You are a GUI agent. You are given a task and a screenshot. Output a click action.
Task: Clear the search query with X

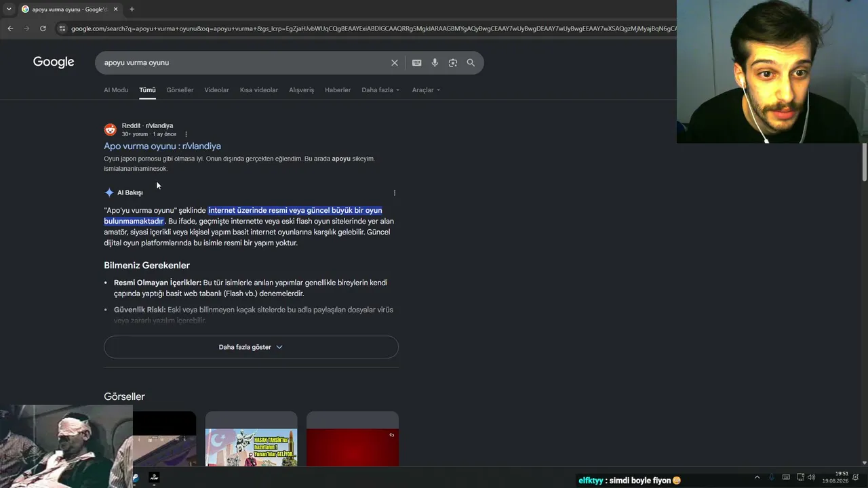(394, 62)
